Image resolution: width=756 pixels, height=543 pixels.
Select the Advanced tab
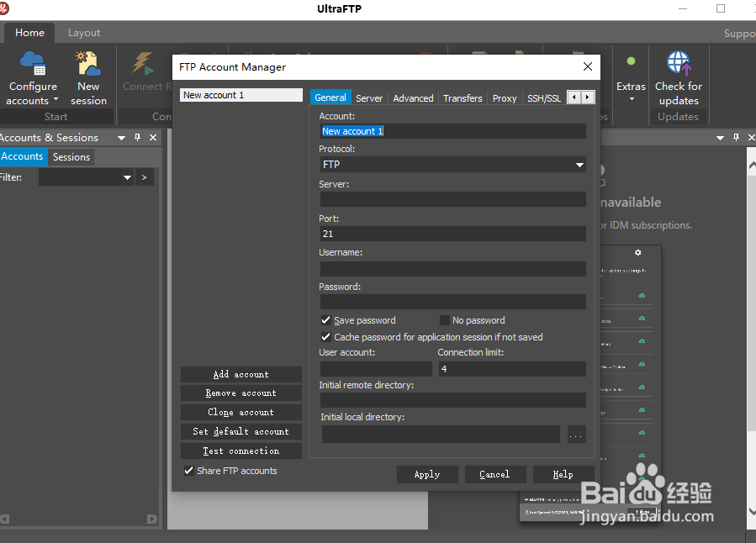click(x=413, y=98)
